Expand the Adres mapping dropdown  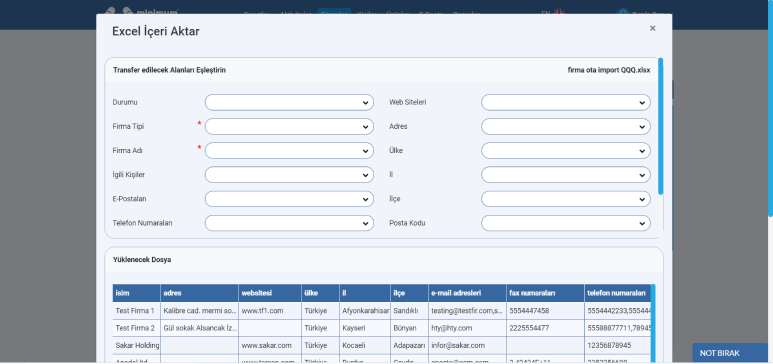click(x=566, y=127)
